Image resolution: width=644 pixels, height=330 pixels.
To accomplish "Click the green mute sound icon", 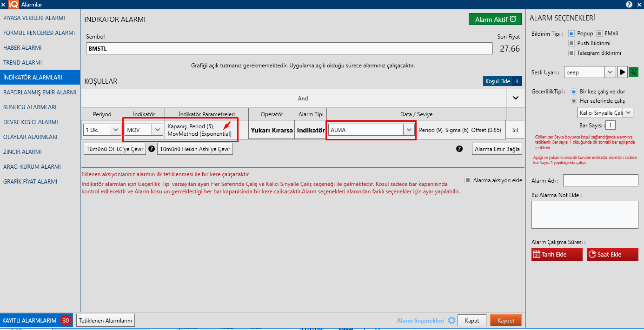I will pos(633,72).
